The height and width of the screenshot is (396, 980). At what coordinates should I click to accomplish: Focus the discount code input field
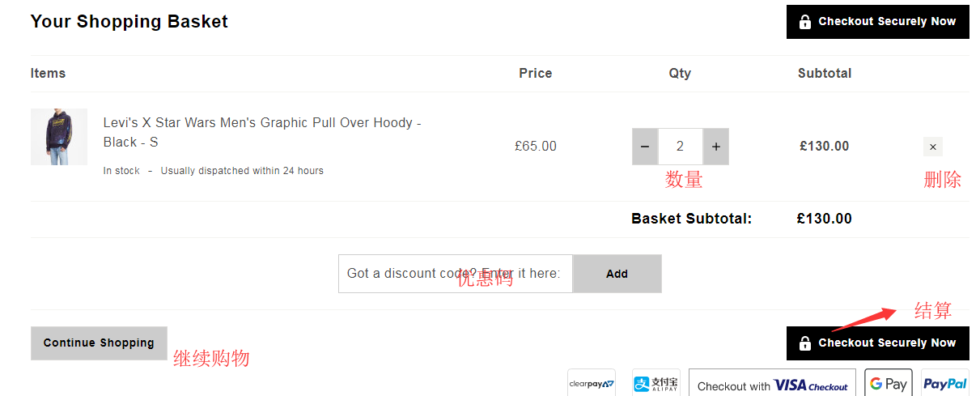[x=455, y=274]
